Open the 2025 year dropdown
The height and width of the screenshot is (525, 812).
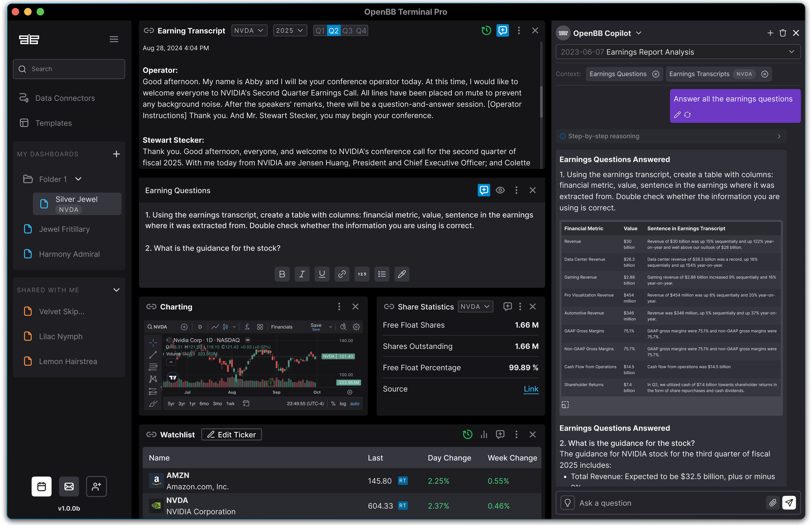pyautogui.click(x=290, y=30)
